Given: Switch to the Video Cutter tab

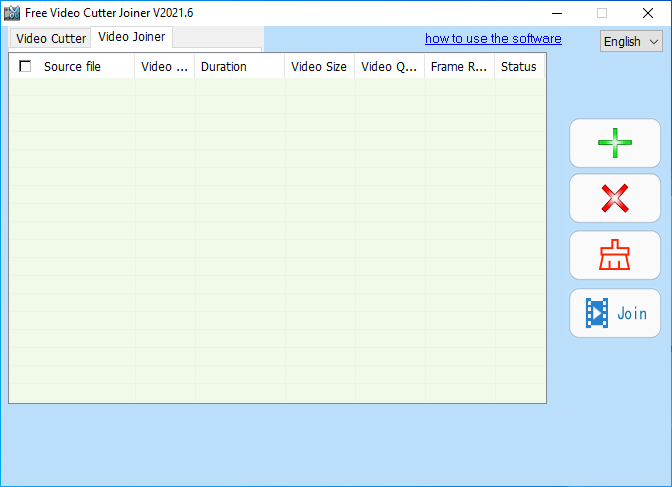Looking at the screenshot, I should point(50,39).
